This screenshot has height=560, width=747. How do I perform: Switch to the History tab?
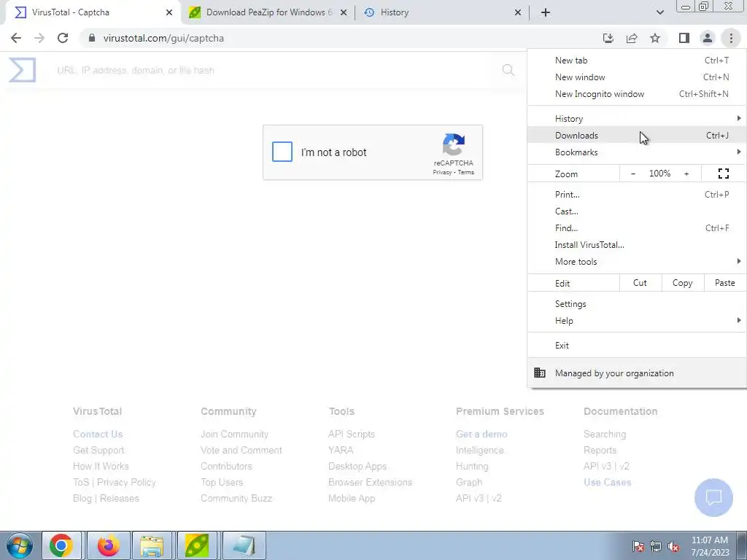click(x=443, y=12)
